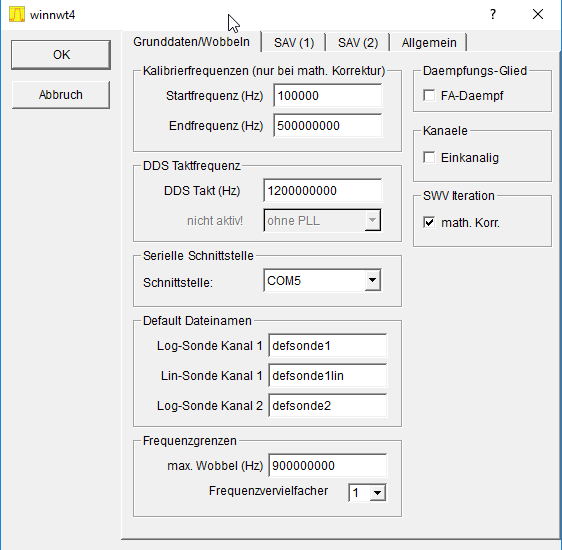Click the 'Default Dateinamen' group title
This screenshot has height=550, width=562.
[x=197, y=321]
